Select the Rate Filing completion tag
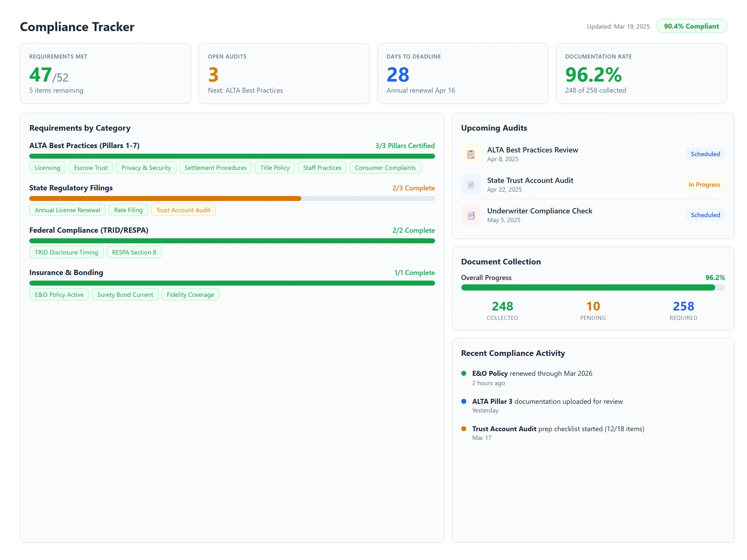 [x=128, y=210]
